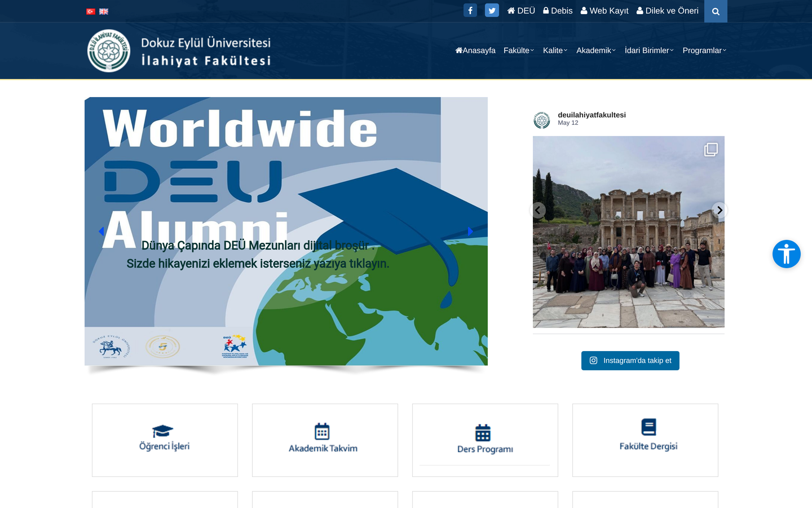Open the Öğrenci İşleri card label
This screenshot has width=812, height=508.
[x=164, y=446]
